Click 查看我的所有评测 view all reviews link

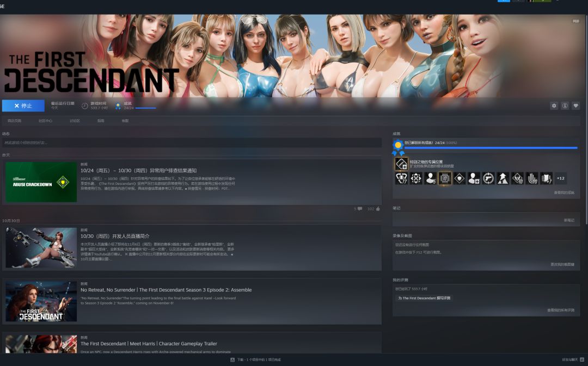[561, 310]
